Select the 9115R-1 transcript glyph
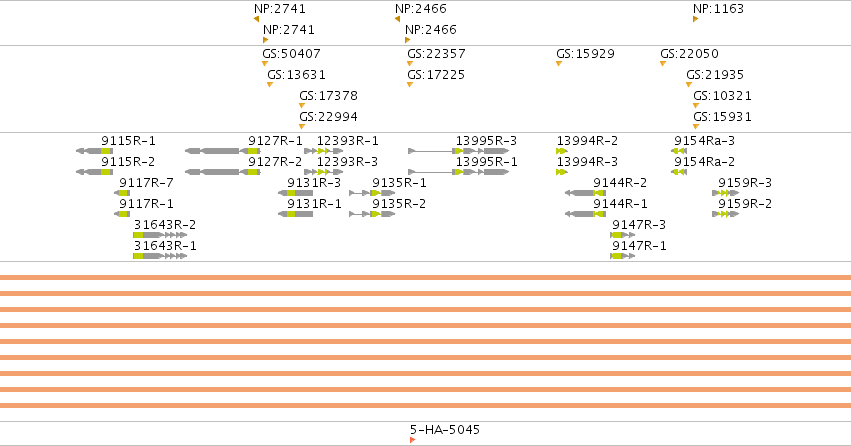 [x=94, y=151]
